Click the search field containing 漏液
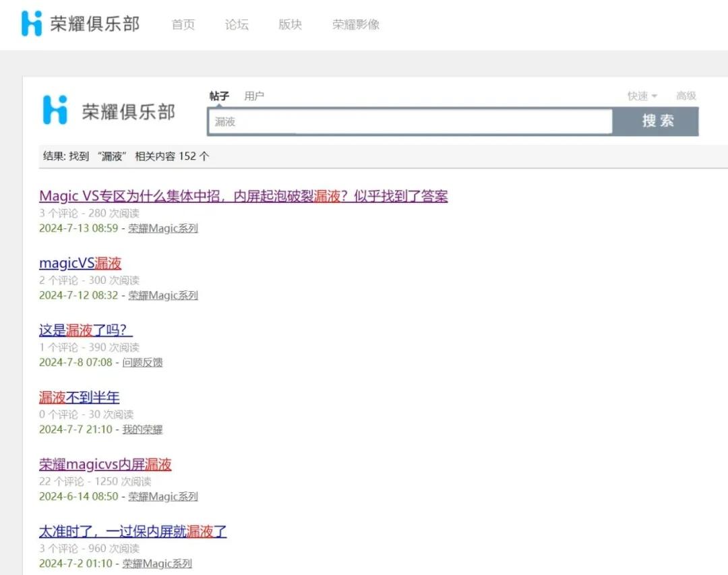 [411, 122]
